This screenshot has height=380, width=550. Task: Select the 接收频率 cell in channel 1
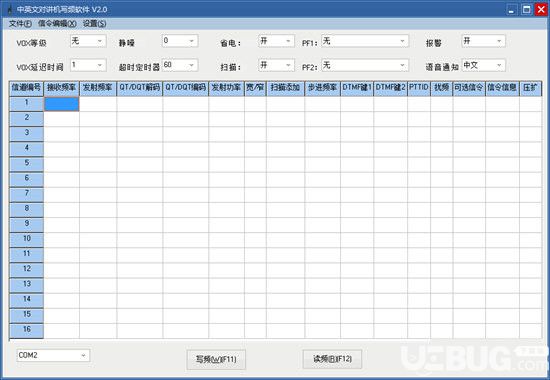click(61, 104)
